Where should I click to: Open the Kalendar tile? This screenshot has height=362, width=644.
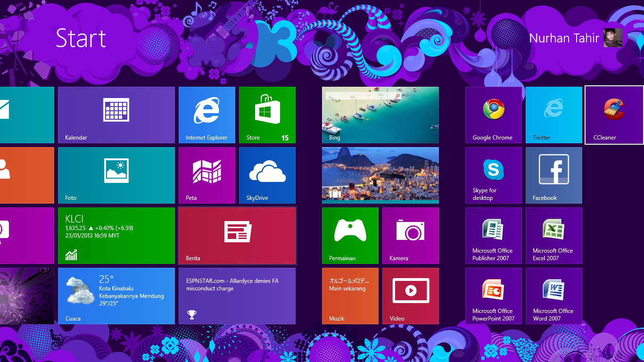116,115
